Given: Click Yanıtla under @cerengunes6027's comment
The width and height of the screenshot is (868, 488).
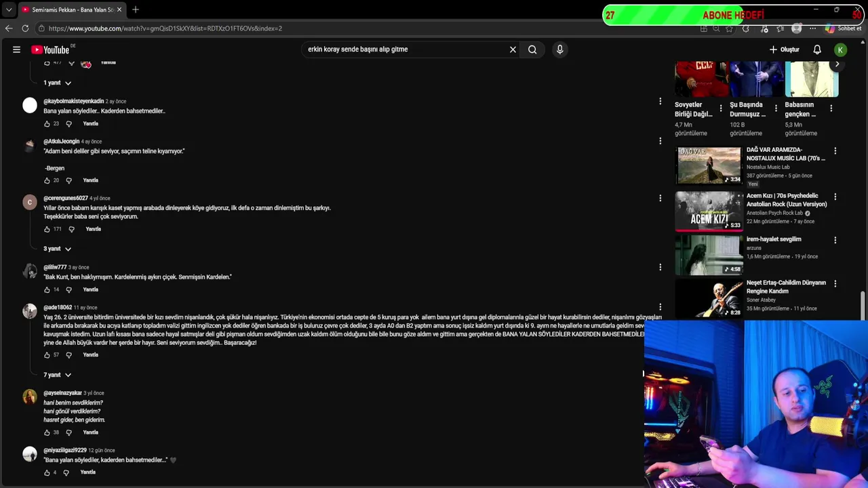Looking at the screenshot, I should (x=93, y=229).
